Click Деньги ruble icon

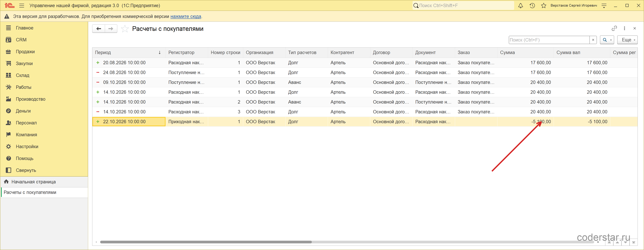coord(8,111)
